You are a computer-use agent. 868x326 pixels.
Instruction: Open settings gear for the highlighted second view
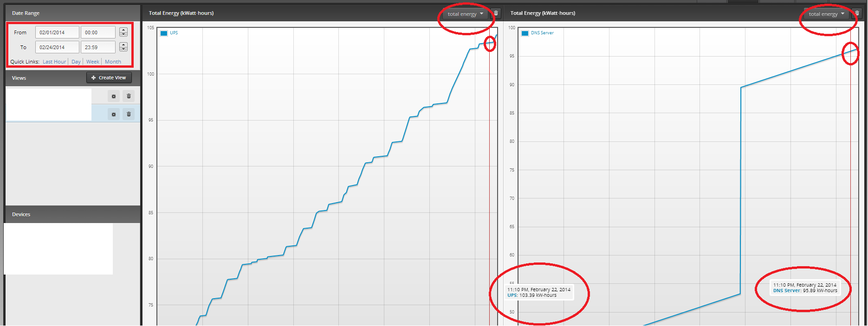(114, 114)
